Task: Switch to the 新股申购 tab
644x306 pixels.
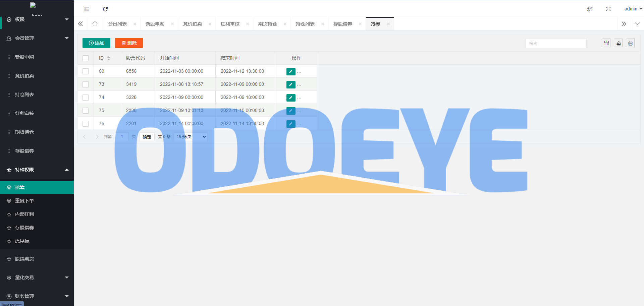Action: coord(155,24)
